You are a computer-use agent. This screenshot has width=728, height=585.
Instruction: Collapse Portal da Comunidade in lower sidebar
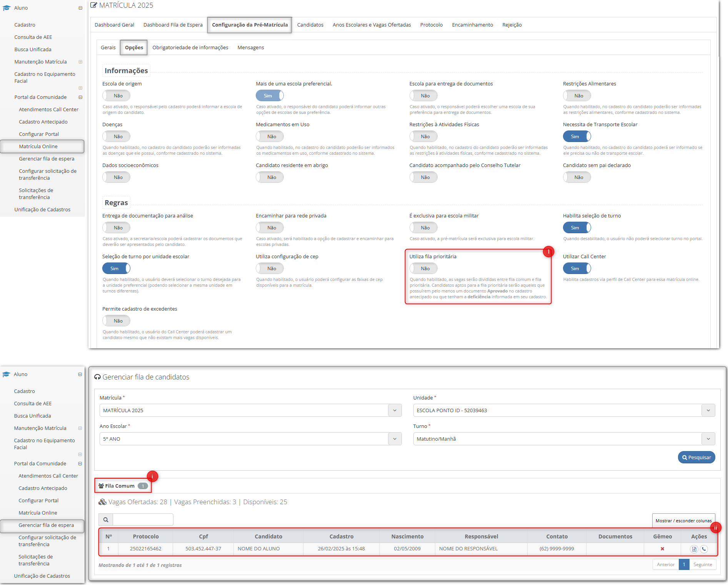pos(80,463)
